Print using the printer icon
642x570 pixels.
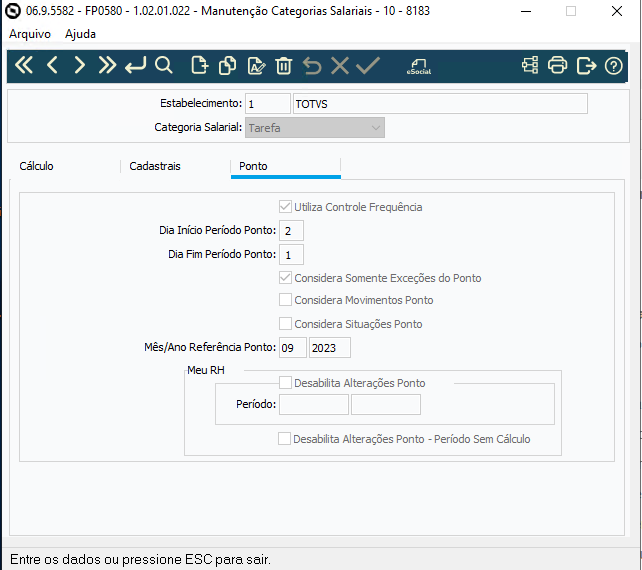[558, 66]
